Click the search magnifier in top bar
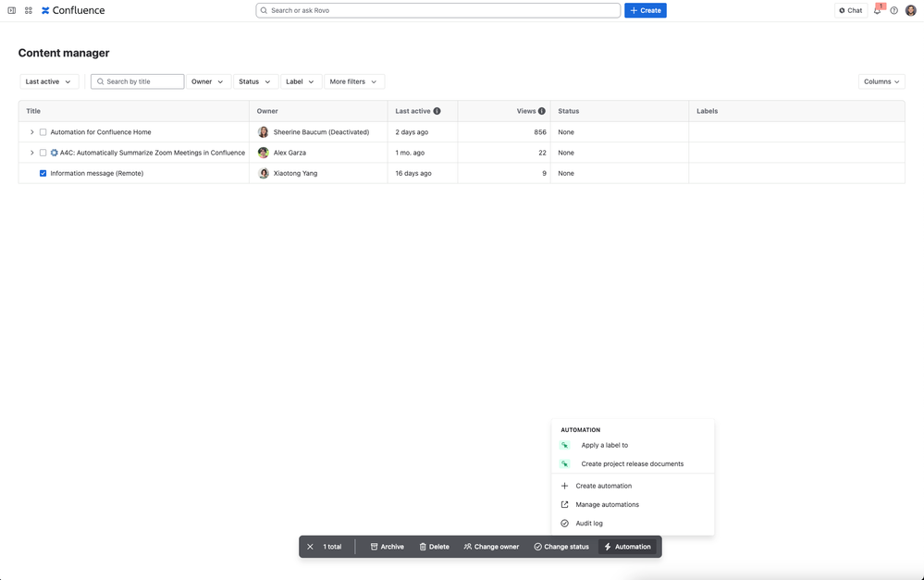 264,10
